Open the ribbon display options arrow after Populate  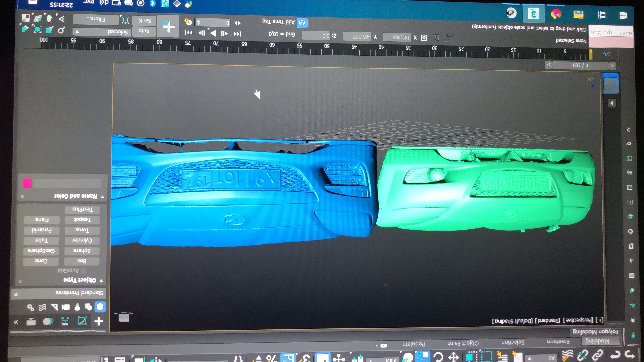[x=377, y=346]
